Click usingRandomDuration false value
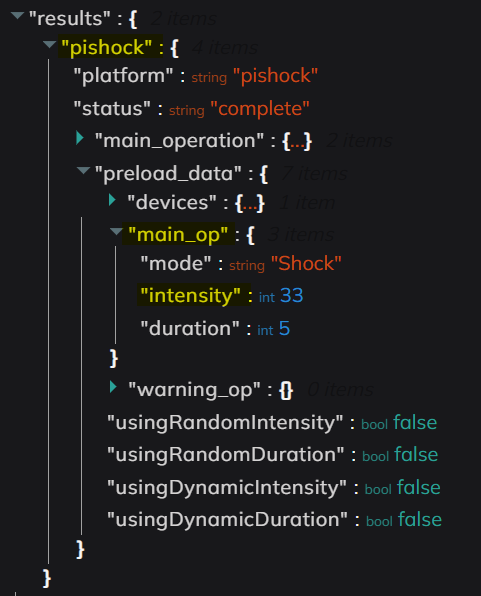Image resolution: width=481 pixels, height=596 pixels. tap(416, 455)
